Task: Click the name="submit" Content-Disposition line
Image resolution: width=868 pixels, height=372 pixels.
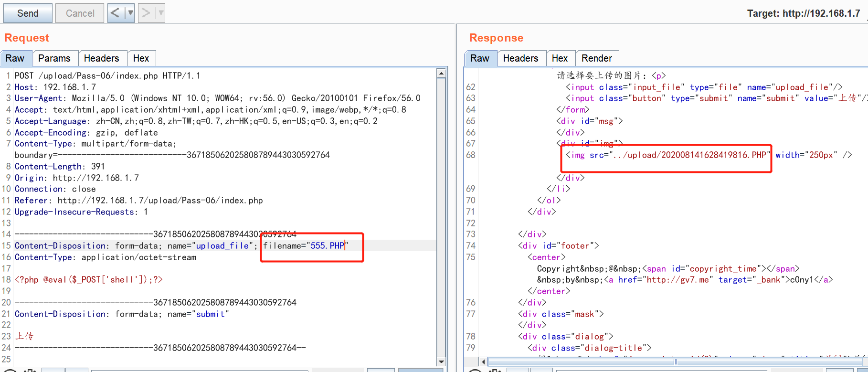Action: coord(122,314)
